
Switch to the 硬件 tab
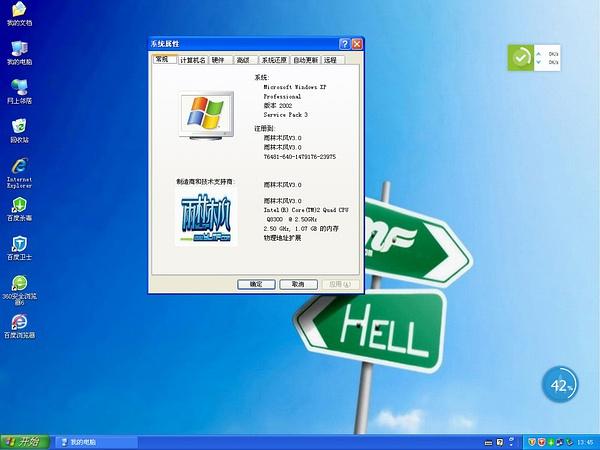point(221,60)
